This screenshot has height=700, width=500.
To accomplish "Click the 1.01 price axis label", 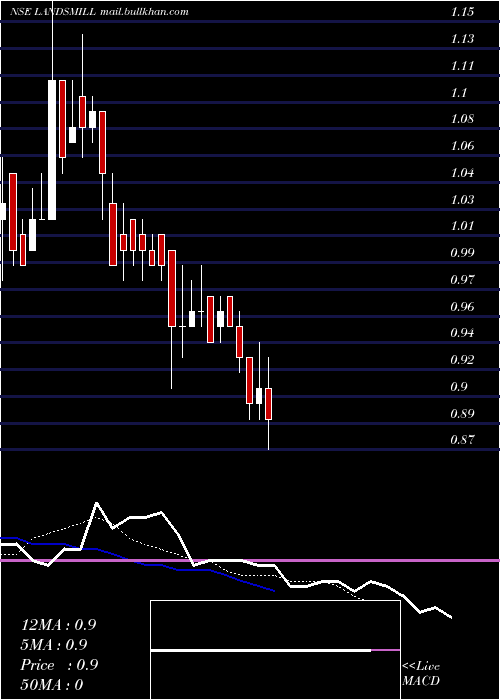I will click(462, 226).
